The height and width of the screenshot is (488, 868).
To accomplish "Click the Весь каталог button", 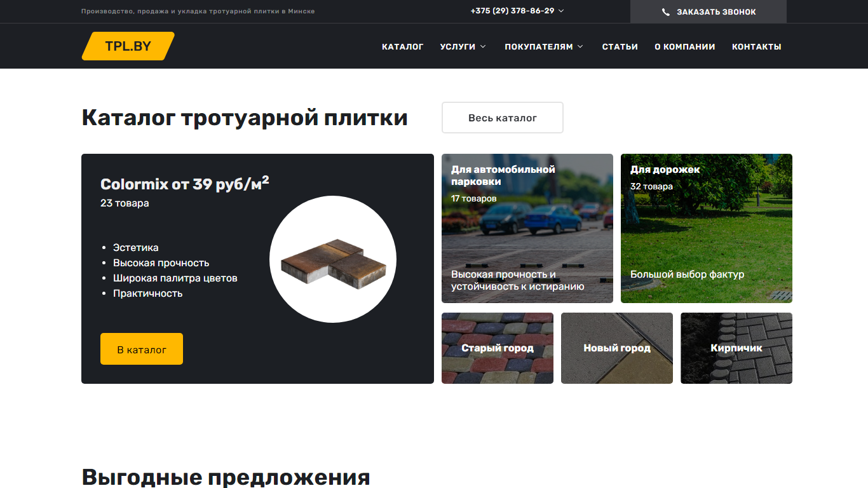I will (503, 118).
